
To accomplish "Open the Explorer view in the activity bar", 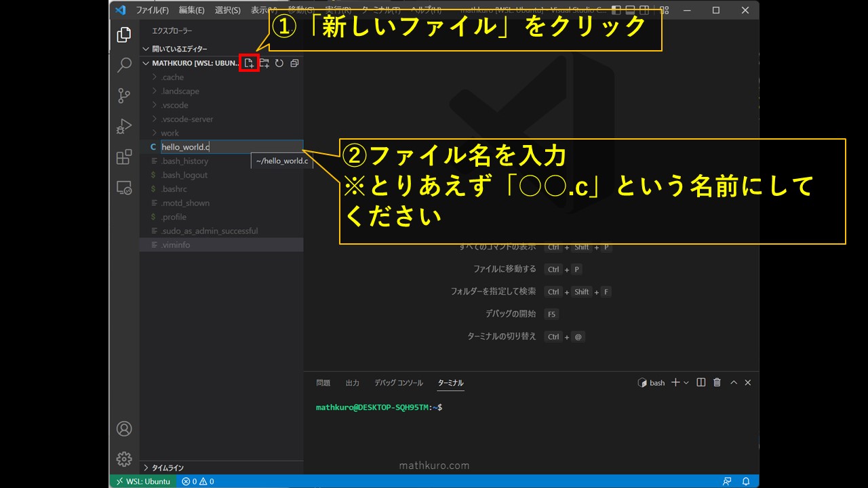I will pyautogui.click(x=124, y=35).
